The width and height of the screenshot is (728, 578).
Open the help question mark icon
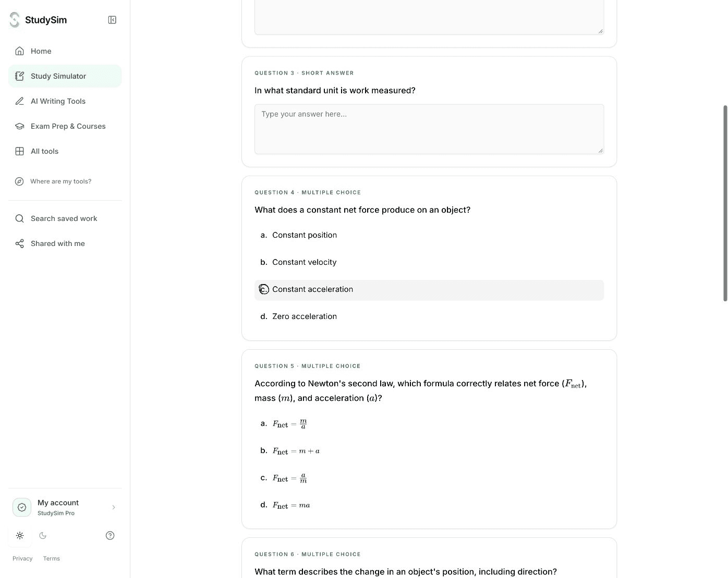110,535
